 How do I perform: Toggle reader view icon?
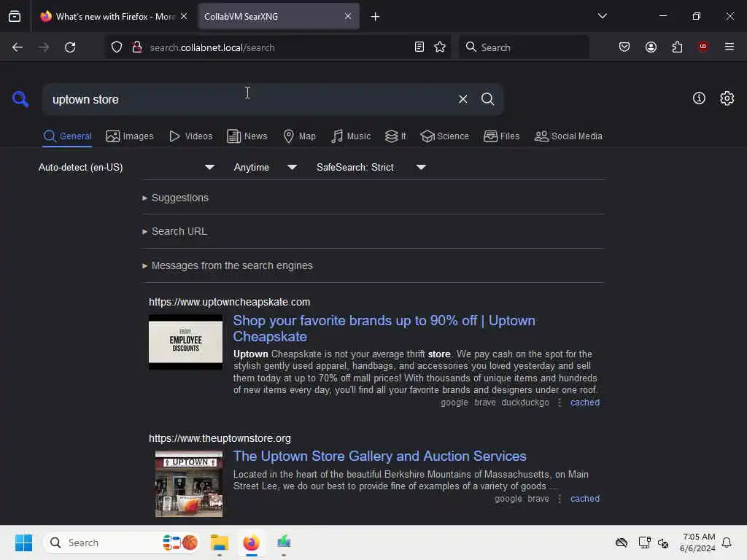click(x=419, y=47)
